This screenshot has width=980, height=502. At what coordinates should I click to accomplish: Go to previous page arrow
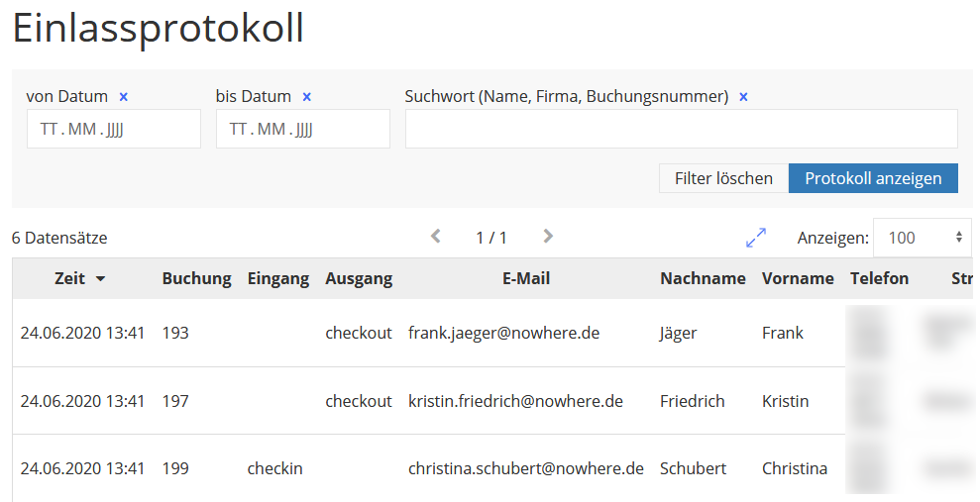(435, 237)
